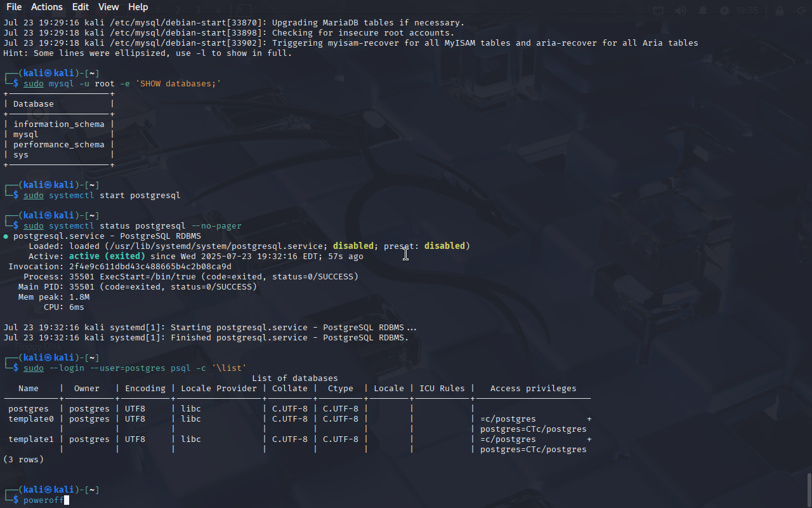Click the 'List of databases' title
This screenshot has height=508, width=812.
coord(295,378)
